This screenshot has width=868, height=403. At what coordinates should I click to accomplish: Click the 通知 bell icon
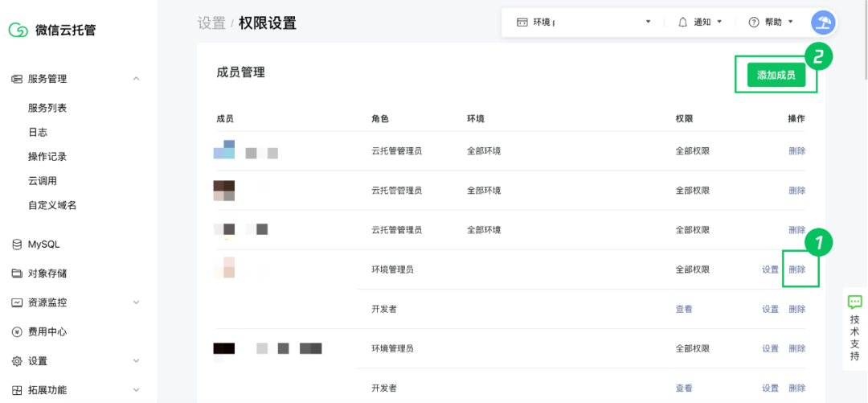click(x=683, y=23)
